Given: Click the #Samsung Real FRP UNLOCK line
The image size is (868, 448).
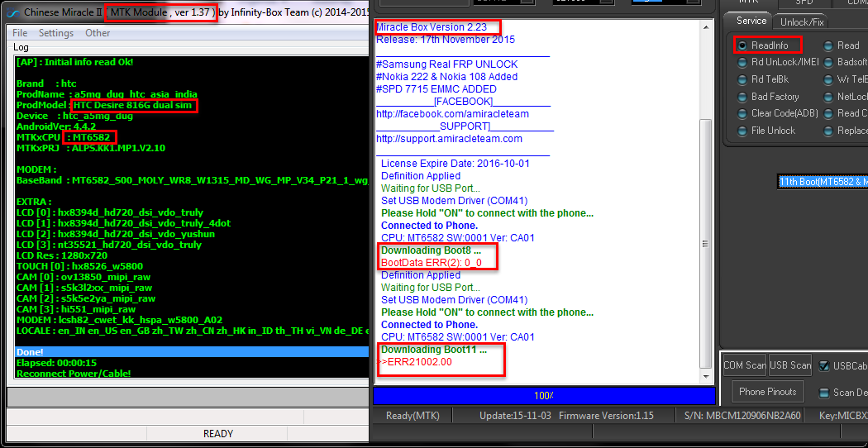Looking at the screenshot, I should pos(446,64).
